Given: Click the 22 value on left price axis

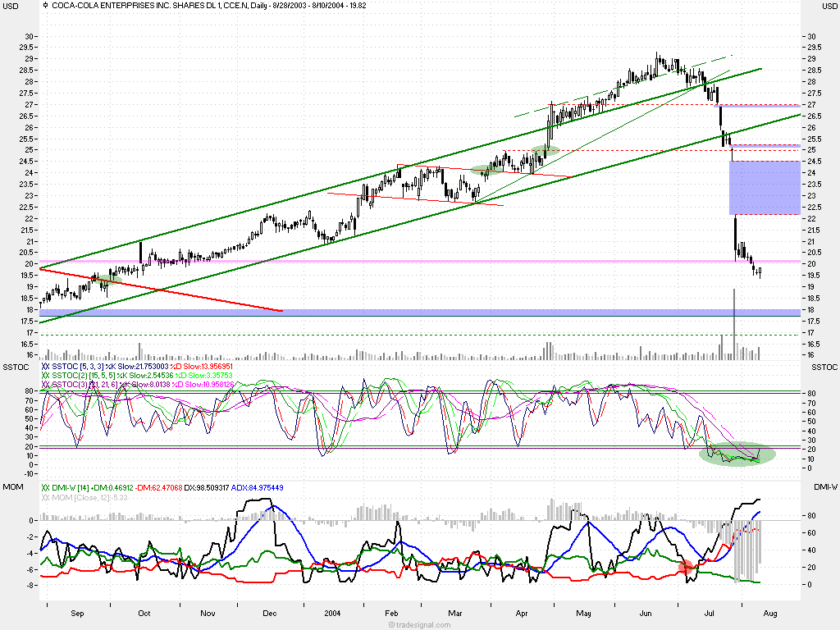Looking at the screenshot, I should pos(28,218).
